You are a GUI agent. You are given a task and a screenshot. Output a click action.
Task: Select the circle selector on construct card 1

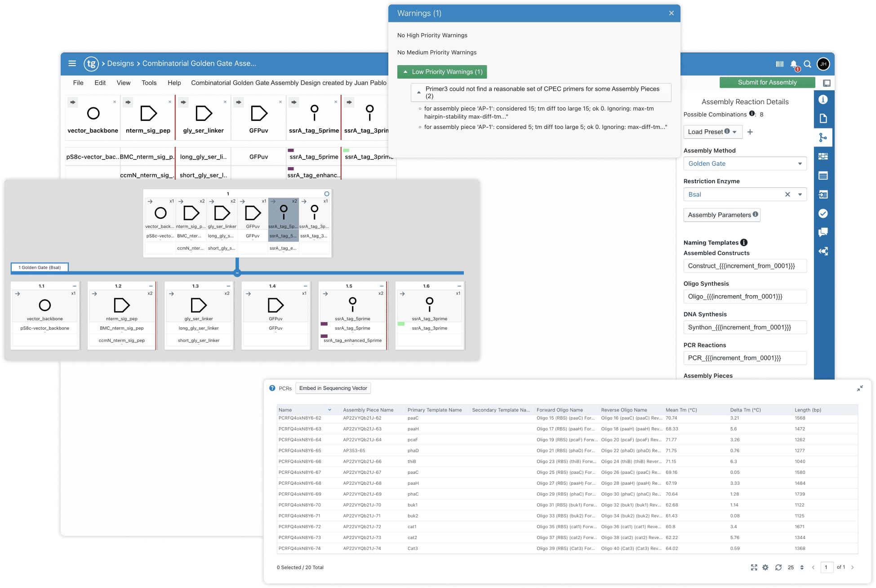(x=327, y=193)
